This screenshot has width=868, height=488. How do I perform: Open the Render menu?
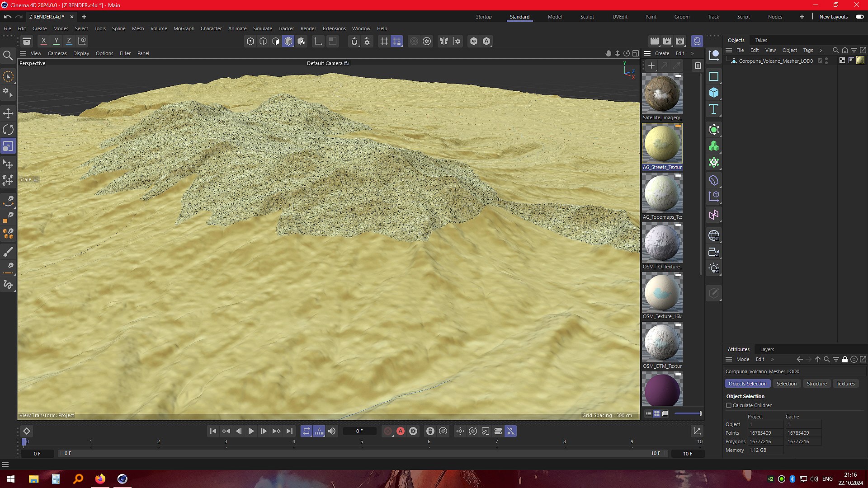click(308, 28)
